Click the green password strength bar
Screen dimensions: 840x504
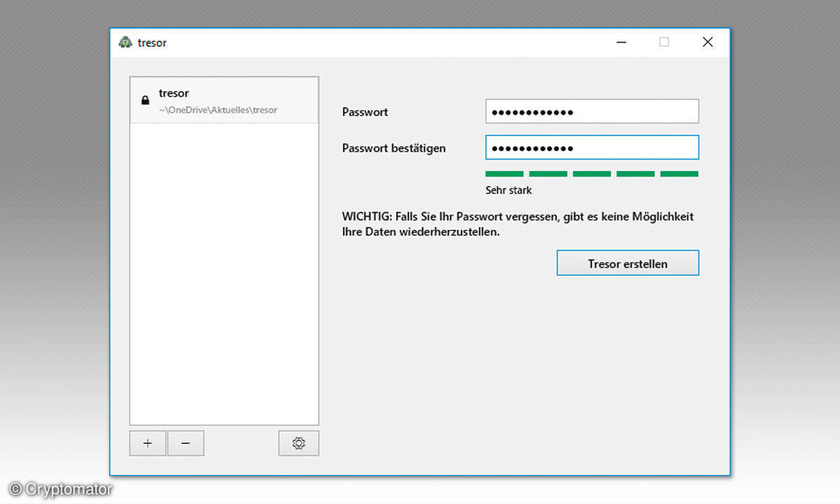[x=592, y=174]
